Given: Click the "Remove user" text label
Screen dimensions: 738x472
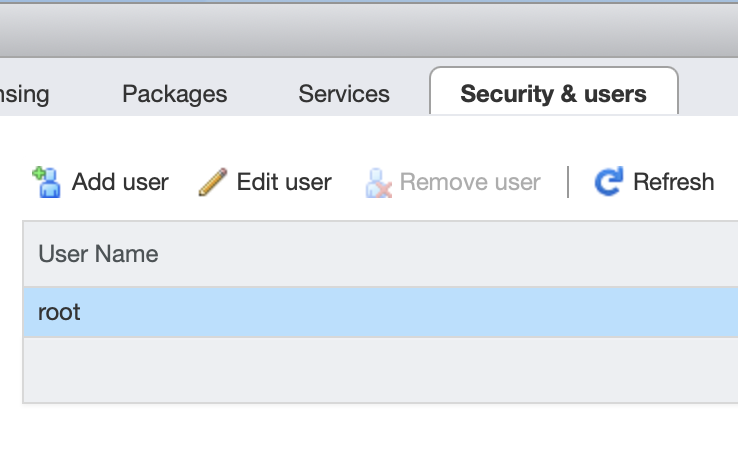Looking at the screenshot, I should (x=470, y=182).
